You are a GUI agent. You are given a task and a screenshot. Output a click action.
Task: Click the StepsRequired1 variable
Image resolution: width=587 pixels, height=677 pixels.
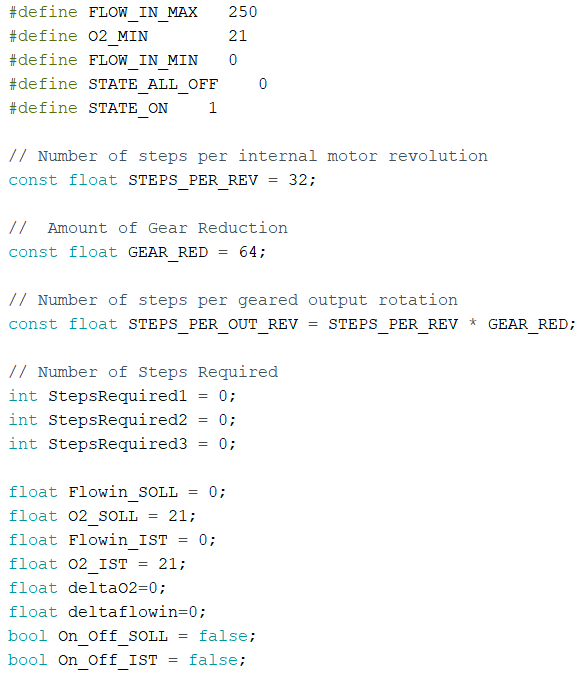(117, 396)
